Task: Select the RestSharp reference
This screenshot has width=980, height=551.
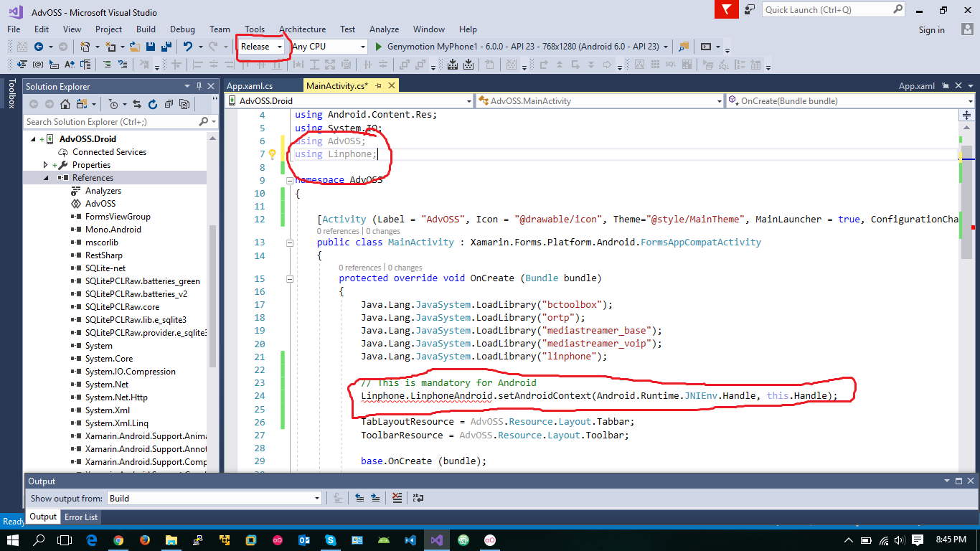Action: pyautogui.click(x=103, y=255)
